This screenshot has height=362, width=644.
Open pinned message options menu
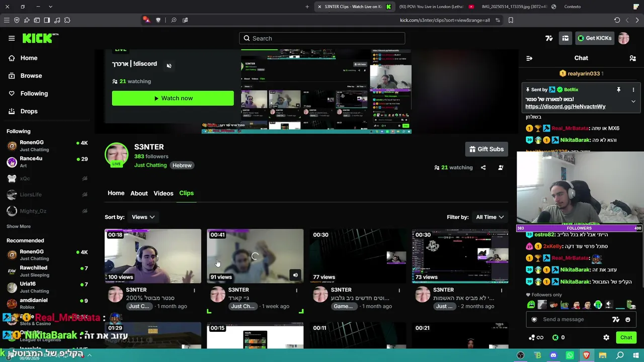click(x=633, y=89)
